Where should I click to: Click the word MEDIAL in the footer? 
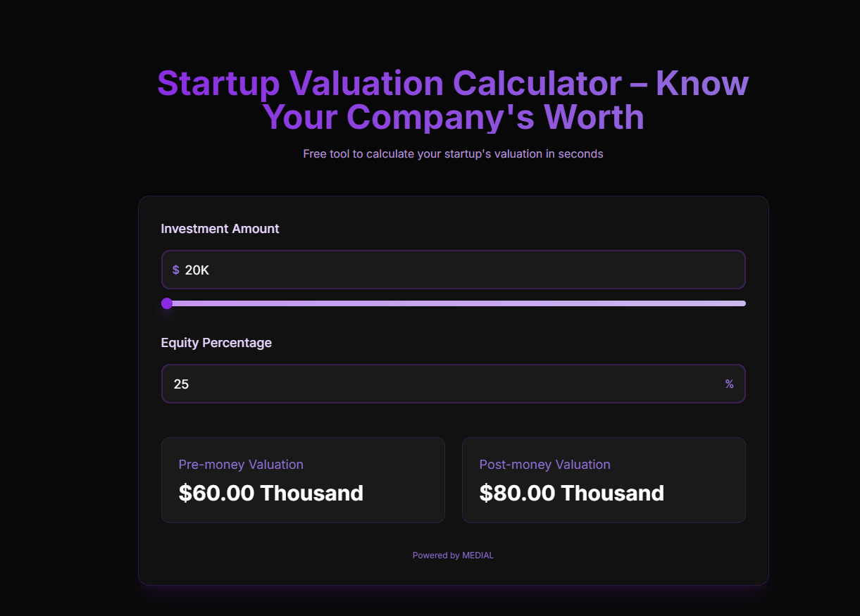pyautogui.click(x=478, y=555)
